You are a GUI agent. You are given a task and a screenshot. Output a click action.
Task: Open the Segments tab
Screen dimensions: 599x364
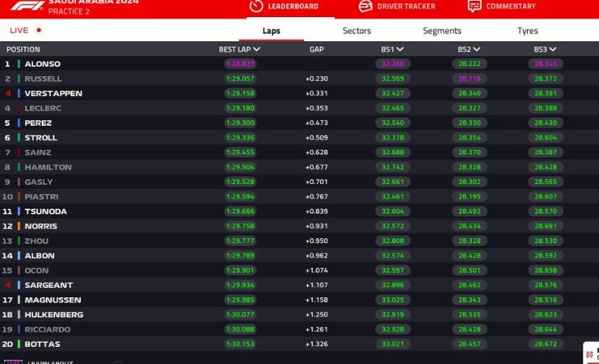(441, 31)
